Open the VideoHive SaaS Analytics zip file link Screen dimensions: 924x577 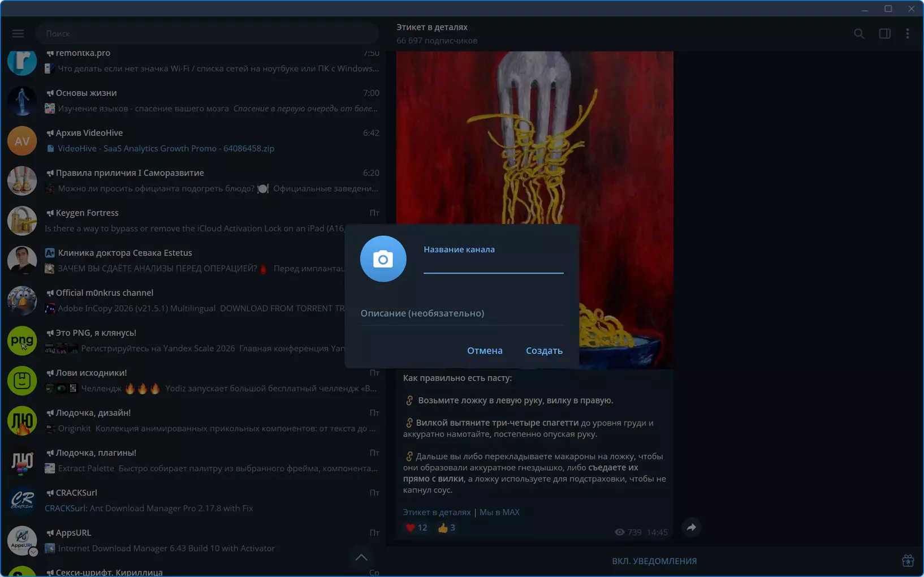(166, 148)
